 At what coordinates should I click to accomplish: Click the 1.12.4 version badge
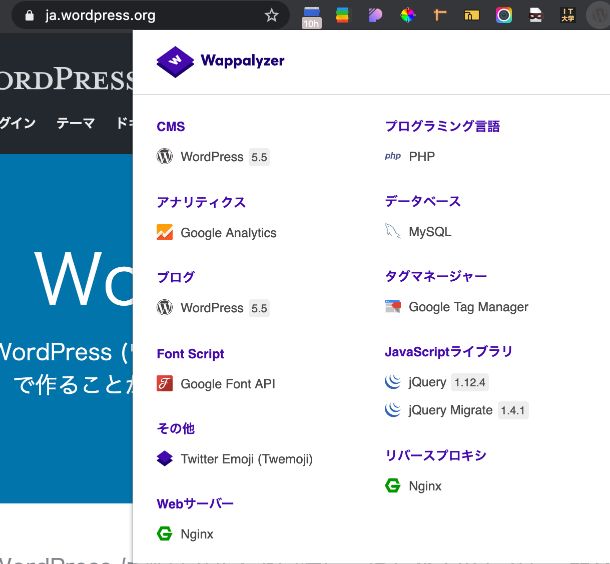pos(470,382)
